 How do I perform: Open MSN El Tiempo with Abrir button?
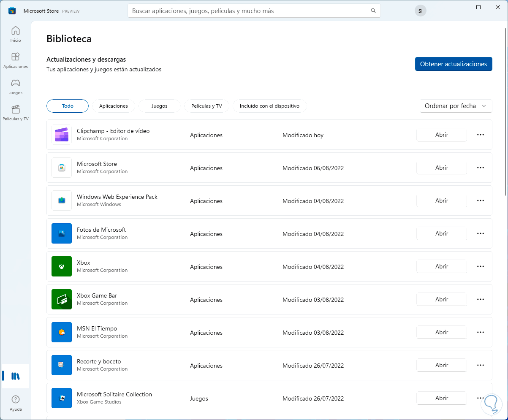pyautogui.click(x=441, y=332)
